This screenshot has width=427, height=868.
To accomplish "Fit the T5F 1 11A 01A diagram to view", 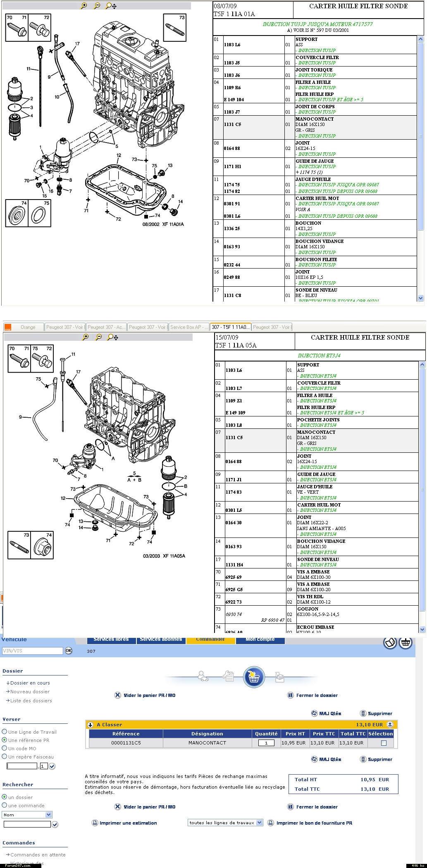I will pyautogui.click(x=111, y=6).
